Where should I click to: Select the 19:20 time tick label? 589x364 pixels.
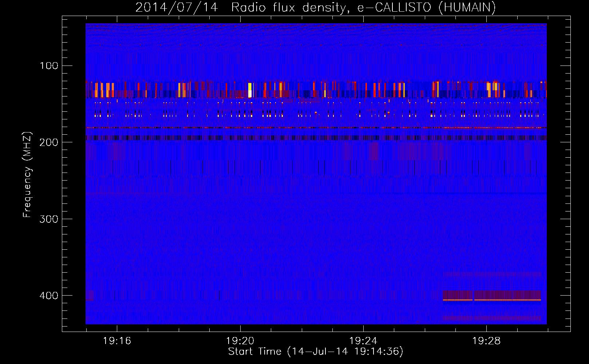(x=240, y=341)
